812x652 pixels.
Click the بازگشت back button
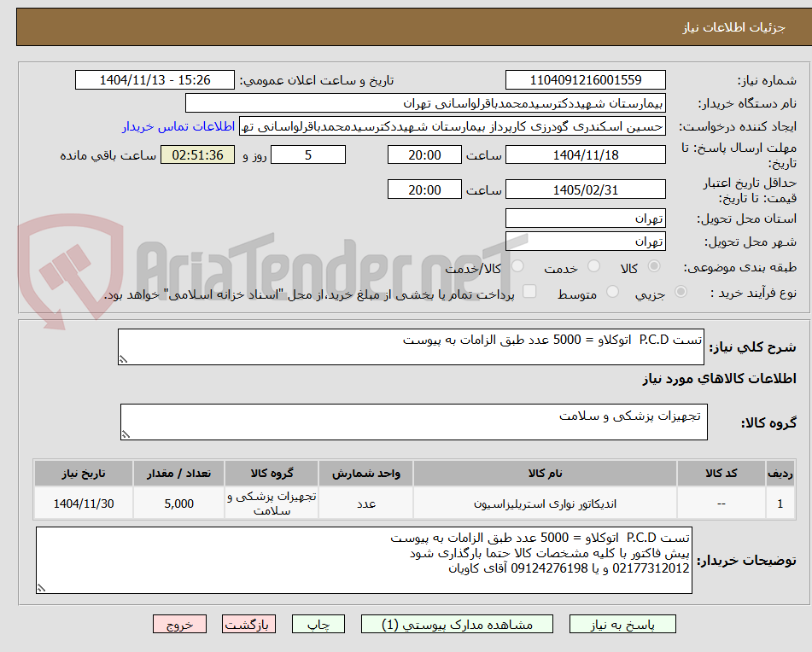click(248, 624)
